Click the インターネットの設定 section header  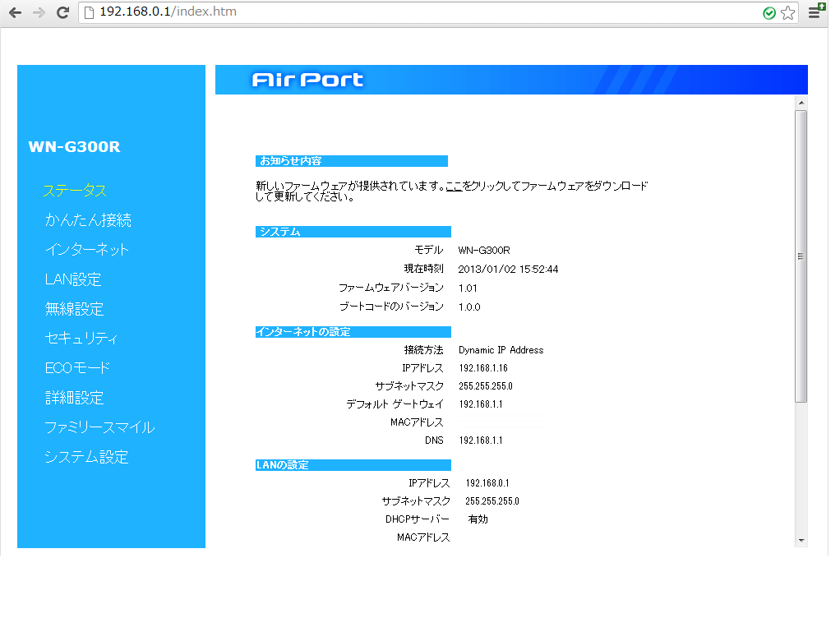(x=353, y=332)
